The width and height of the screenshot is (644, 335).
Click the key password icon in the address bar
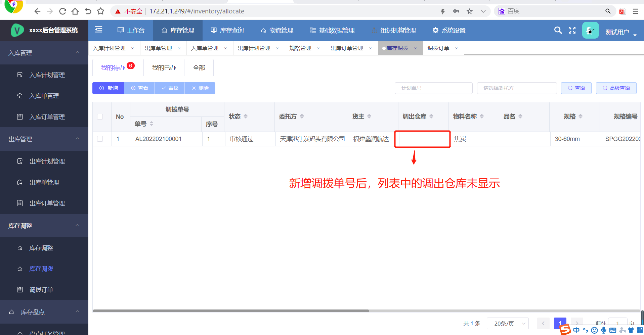456,11
